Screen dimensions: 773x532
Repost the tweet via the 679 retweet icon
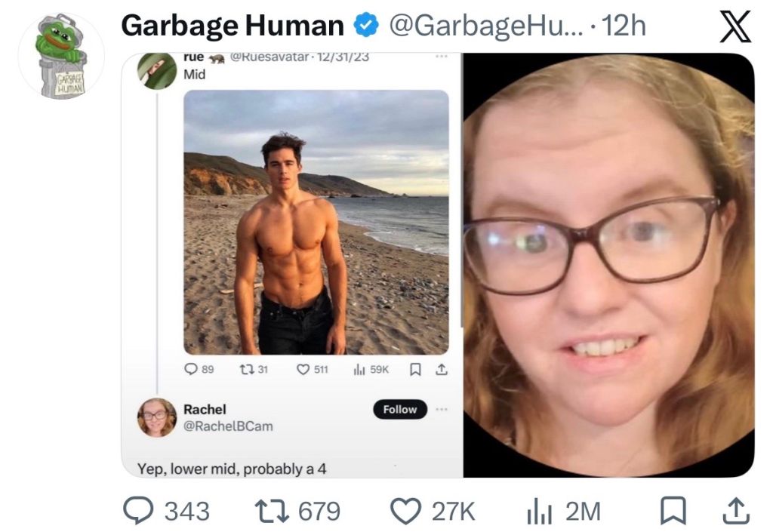272,511
